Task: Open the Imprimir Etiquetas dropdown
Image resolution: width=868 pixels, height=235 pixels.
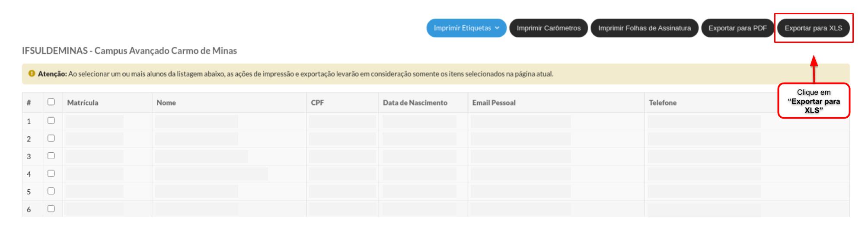Action: pos(466,28)
